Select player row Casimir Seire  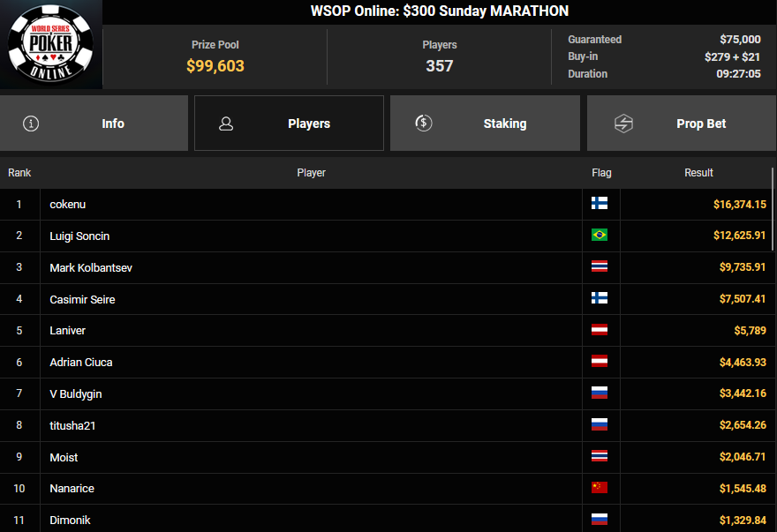pyautogui.click(x=388, y=299)
